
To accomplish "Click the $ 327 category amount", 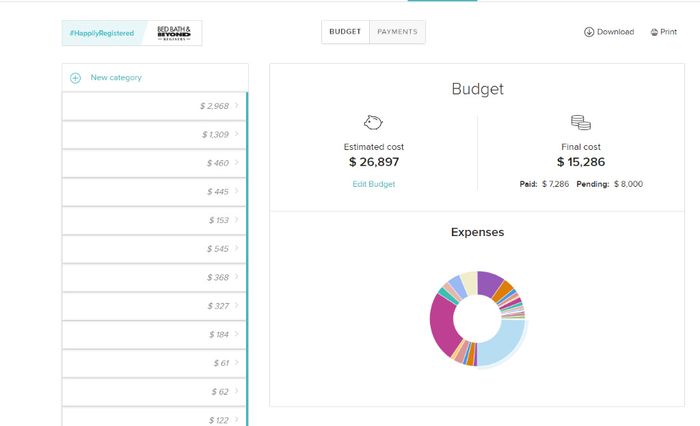I will click(218, 306).
